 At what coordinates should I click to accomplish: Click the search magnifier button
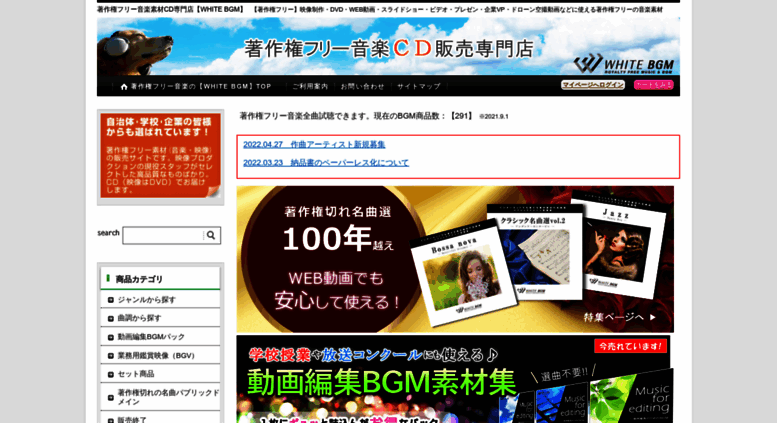click(x=211, y=235)
